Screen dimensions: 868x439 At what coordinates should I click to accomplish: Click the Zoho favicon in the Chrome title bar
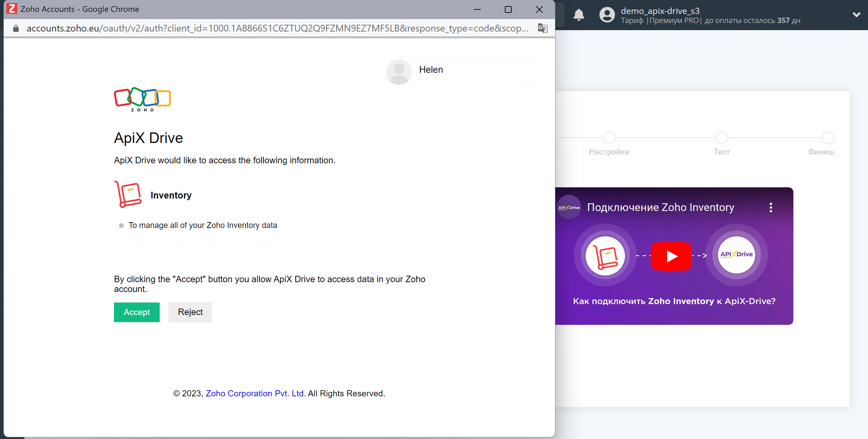coord(12,9)
